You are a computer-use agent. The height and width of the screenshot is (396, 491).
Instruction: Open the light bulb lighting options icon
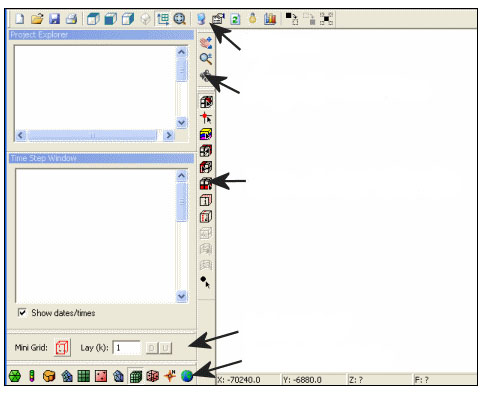coord(253,18)
